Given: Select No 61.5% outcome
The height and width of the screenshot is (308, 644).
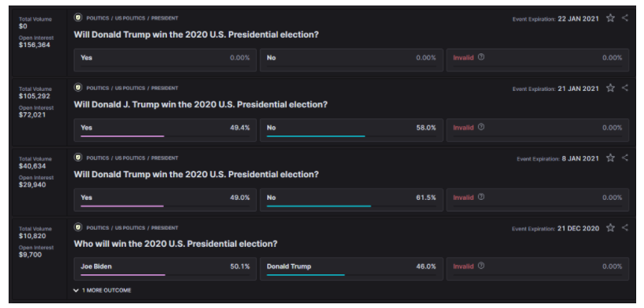Looking at the screenshot, I should 352,200.
